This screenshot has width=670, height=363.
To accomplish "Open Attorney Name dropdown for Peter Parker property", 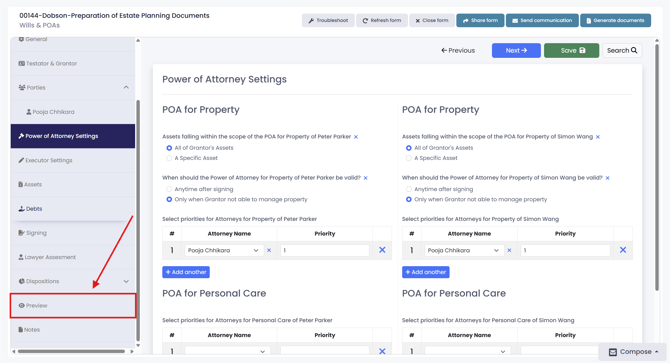I will (223, 250).
